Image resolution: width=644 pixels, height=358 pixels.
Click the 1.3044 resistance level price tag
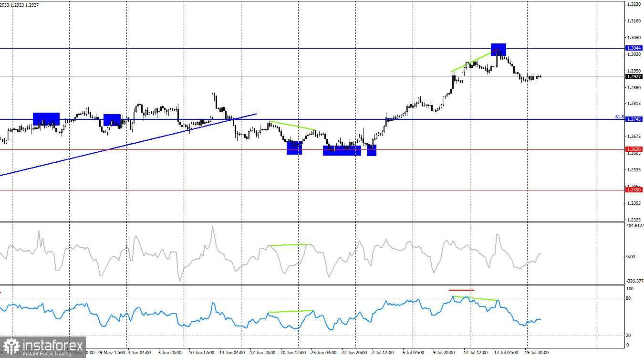pyautogui.click(x=634, y=48)
